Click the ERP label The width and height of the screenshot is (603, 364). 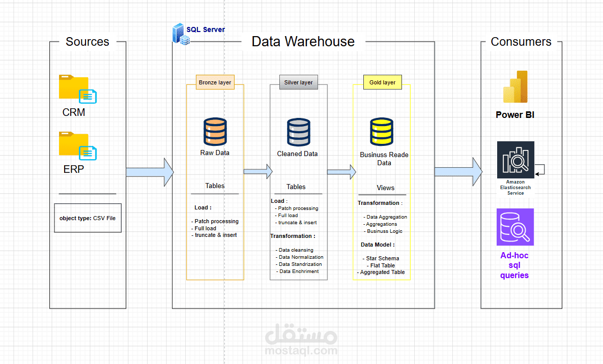74,169
